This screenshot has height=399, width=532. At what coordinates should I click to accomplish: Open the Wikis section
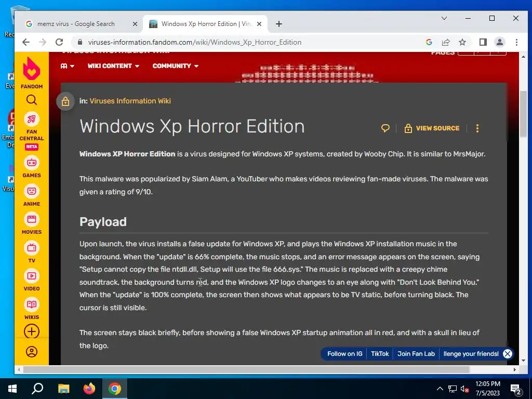point(32,309)
